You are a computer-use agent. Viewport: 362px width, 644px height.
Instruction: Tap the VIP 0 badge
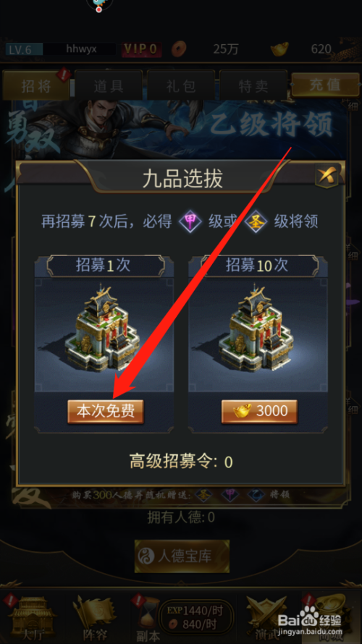click(x=141, y=49)
